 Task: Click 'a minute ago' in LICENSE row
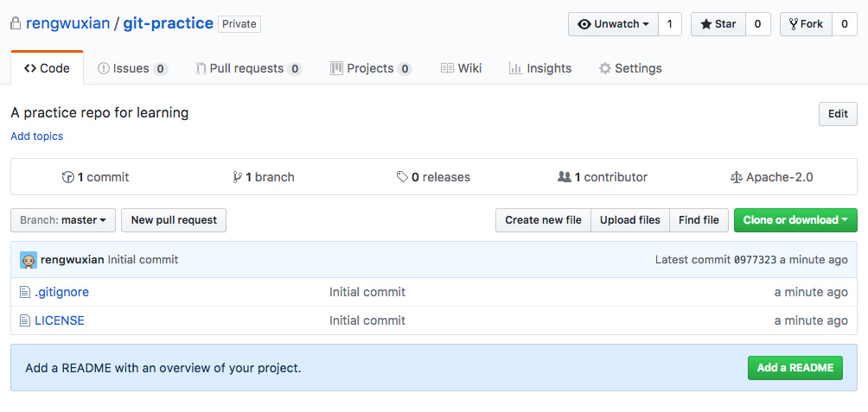point(811,320)
